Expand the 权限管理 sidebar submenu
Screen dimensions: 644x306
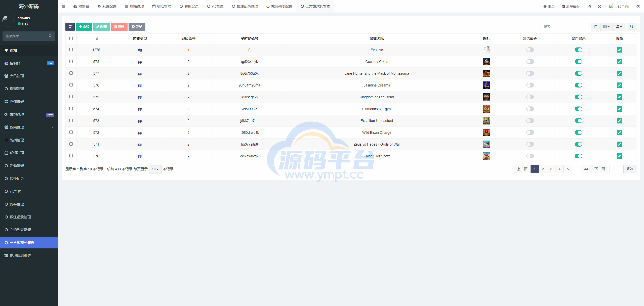(29, 127)
